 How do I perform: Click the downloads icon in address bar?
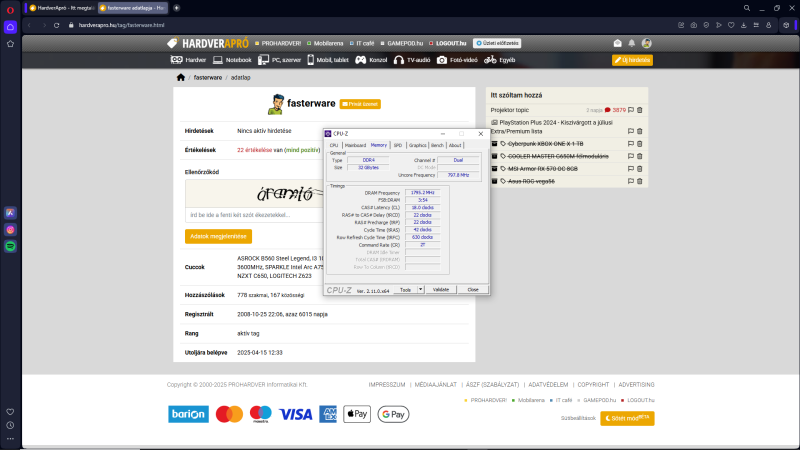click(x=743, y=25)
